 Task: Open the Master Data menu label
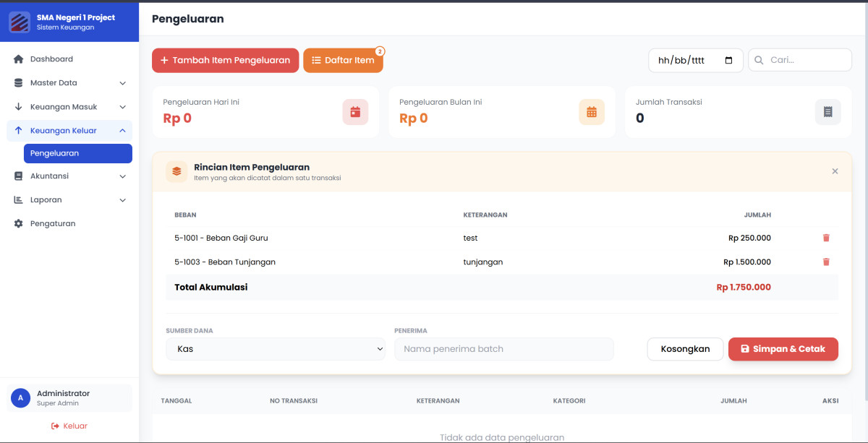(54, 83)
